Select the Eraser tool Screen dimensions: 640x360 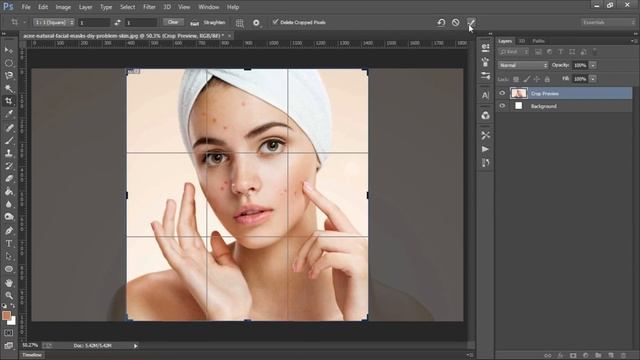click(9, 178)
